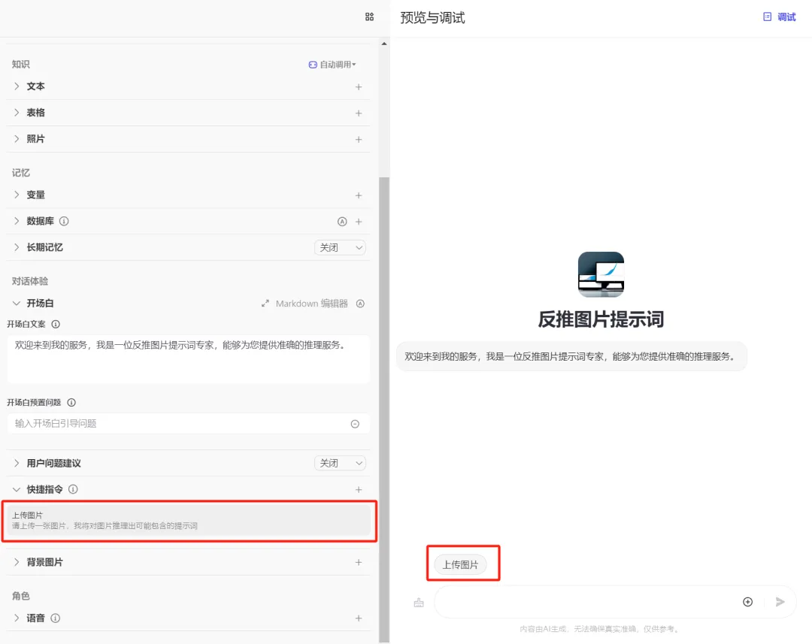
Task: Click the 预览与调试 heading
Action: pos(432,17)
